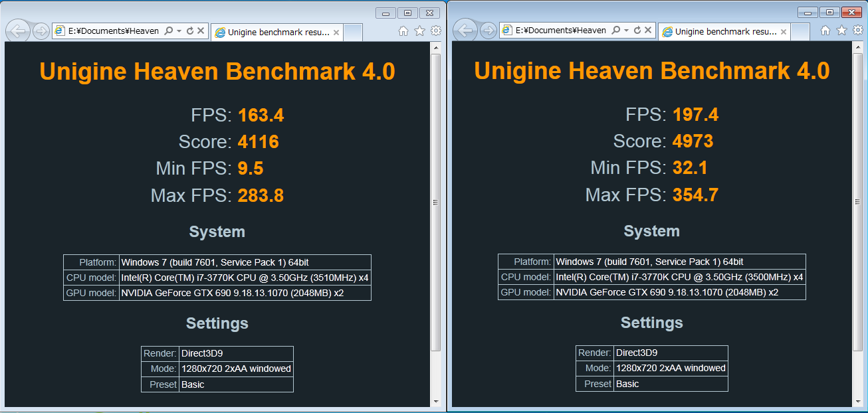868x413 pixels.
Task: Click the Settings heading in right window
Action: pos(651,323)
